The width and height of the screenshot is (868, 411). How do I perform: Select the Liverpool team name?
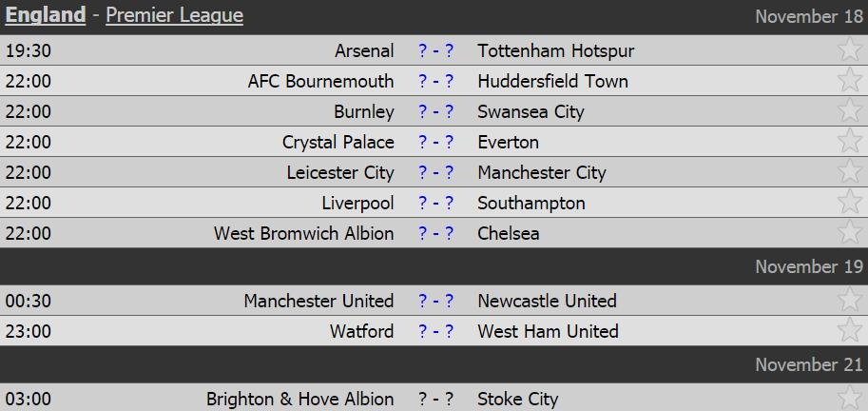(357, 203)
